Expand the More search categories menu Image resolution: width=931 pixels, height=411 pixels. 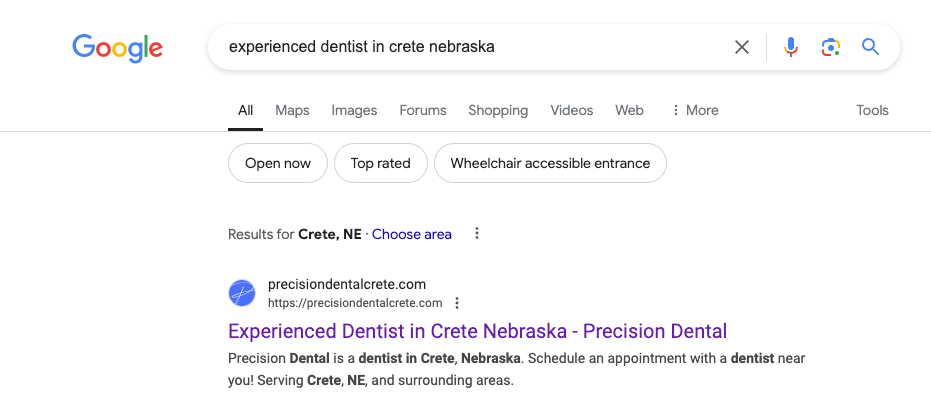(695, 110)
